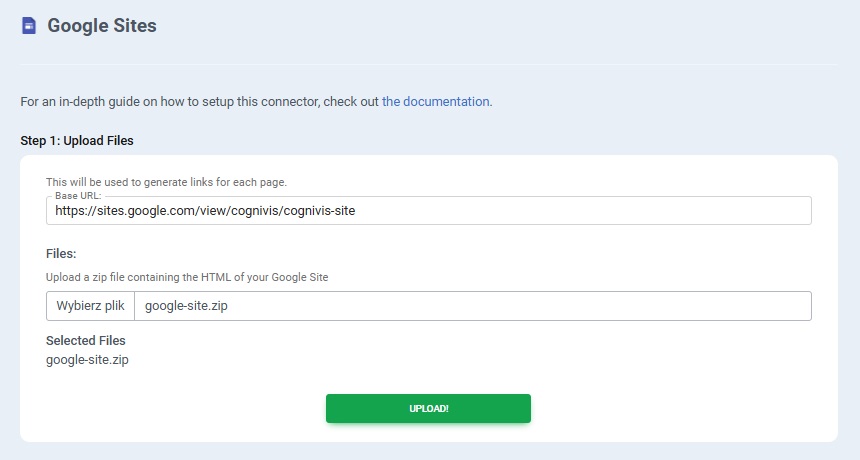Open "the documentation" link
This screenshot has width=860, height=460.
coord(436,101)
